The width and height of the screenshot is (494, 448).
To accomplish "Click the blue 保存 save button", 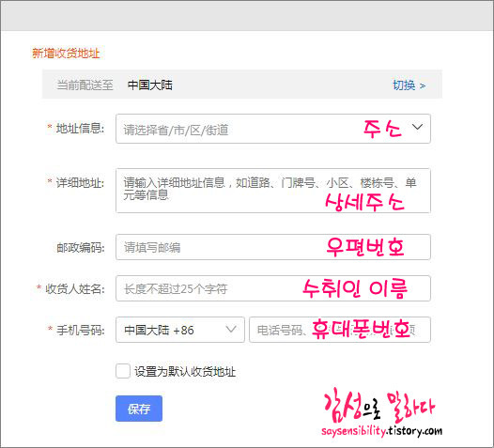I will pyautogui.click(x=139, y=409).
